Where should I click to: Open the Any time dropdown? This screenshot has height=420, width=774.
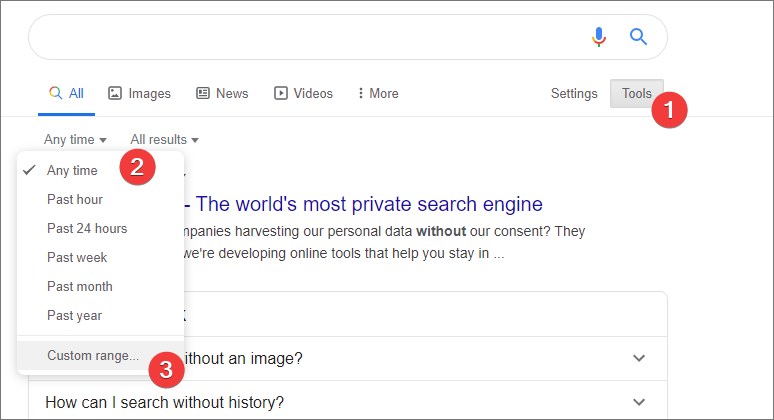tap(75, 140)
